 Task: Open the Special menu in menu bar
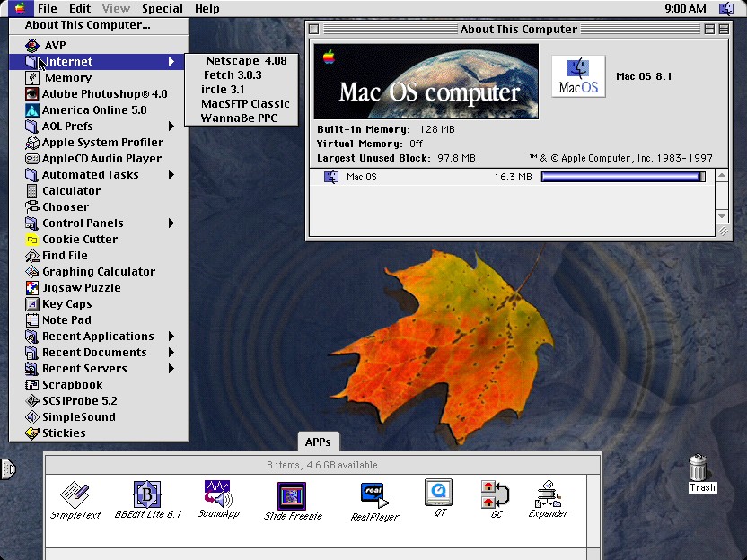[x=162, y=9]
